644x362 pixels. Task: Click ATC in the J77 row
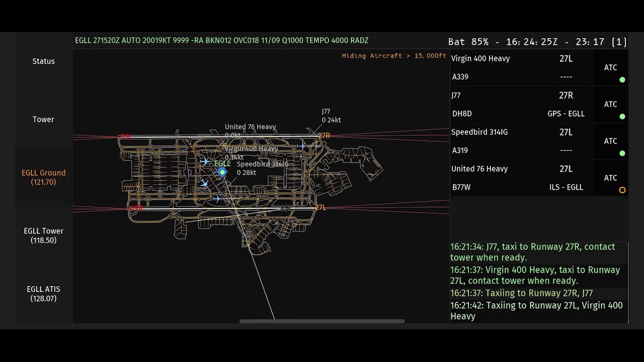point(610,105)
